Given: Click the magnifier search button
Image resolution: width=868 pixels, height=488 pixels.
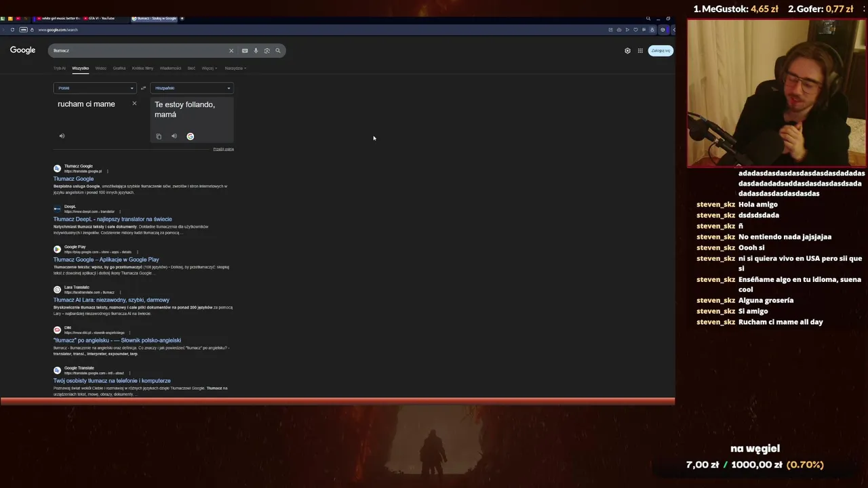Looking at the screenshot, I should click(x=277, y=51).
